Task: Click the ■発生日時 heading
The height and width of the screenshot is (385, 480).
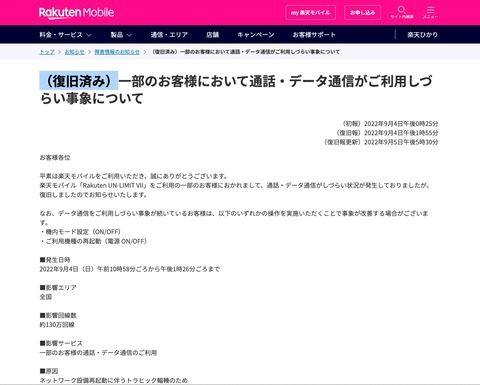Action: pos(55,260)
